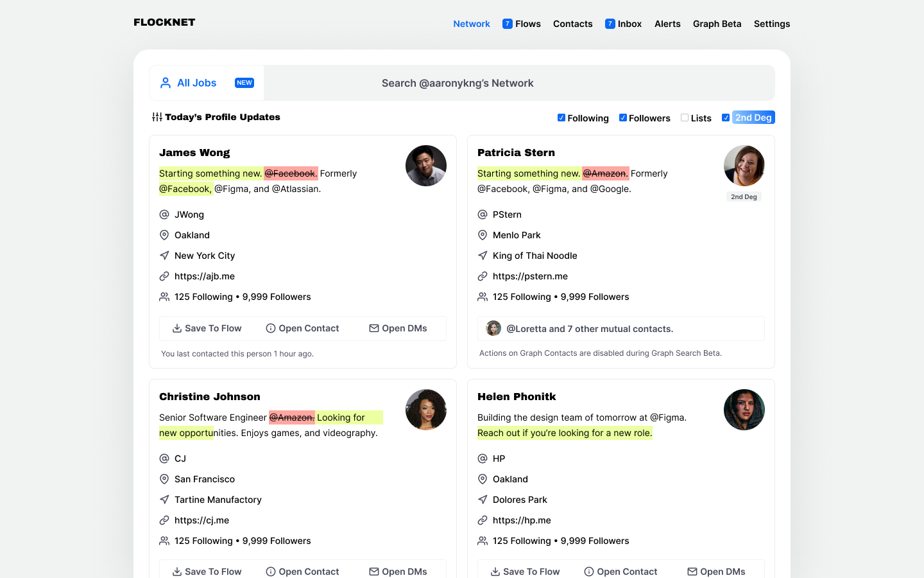Click the followers icon in Patricia Stern's card
Viewport: 924px width, 578px height.
(x=483, y=297)
